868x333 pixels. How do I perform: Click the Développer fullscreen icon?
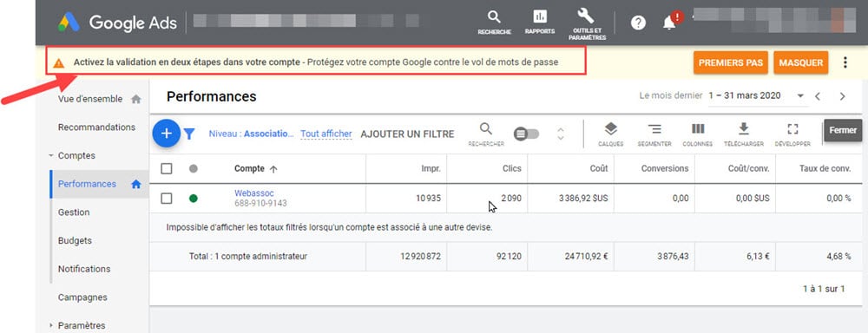pyautogui.click(x=792, y=129)
